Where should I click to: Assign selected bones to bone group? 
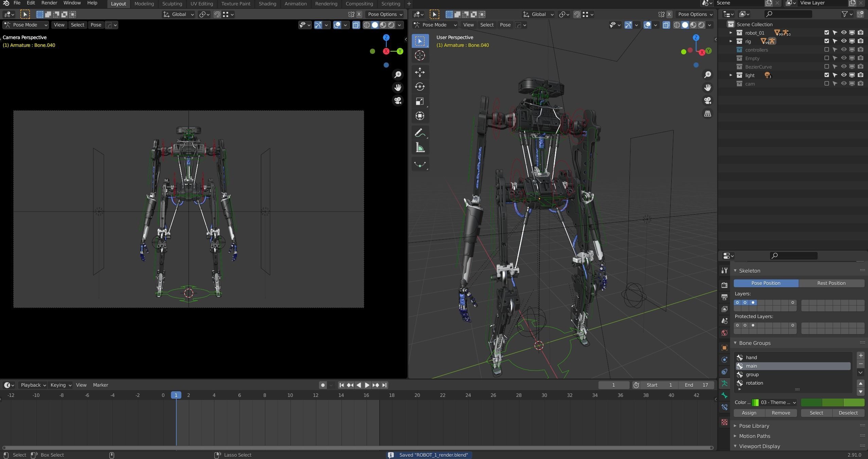[749, 413]
